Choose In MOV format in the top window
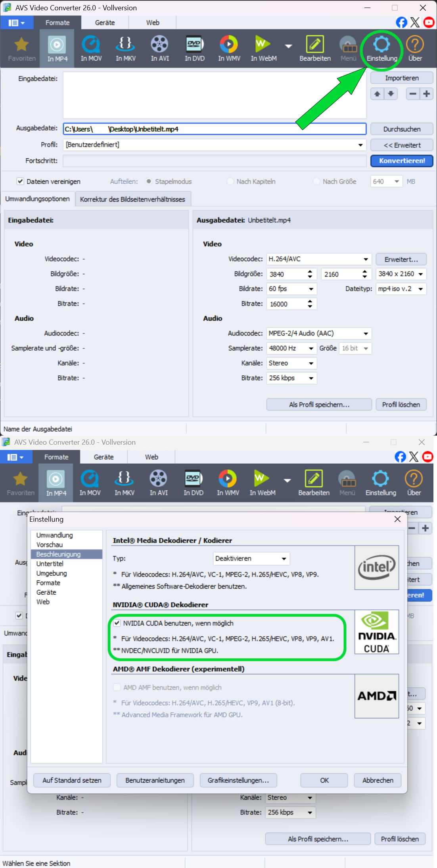The width and height of the screenshot is (437, 868). [91, 49]
